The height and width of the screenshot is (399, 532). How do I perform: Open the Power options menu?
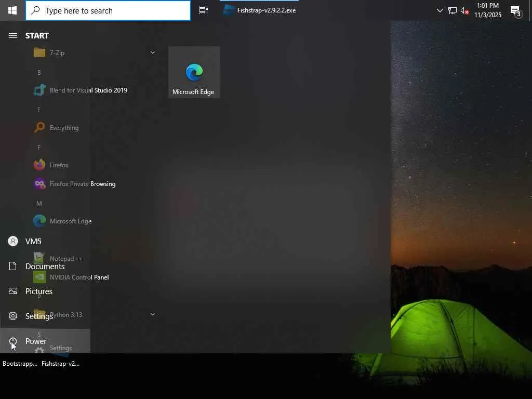(45, 341)
